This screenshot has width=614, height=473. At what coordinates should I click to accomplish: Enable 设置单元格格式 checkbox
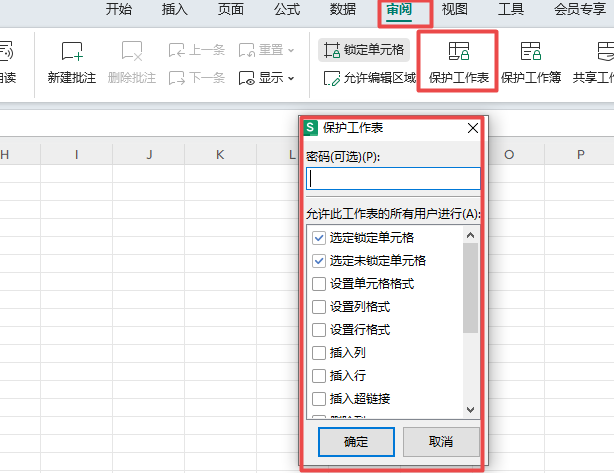(x=319, y=284)
